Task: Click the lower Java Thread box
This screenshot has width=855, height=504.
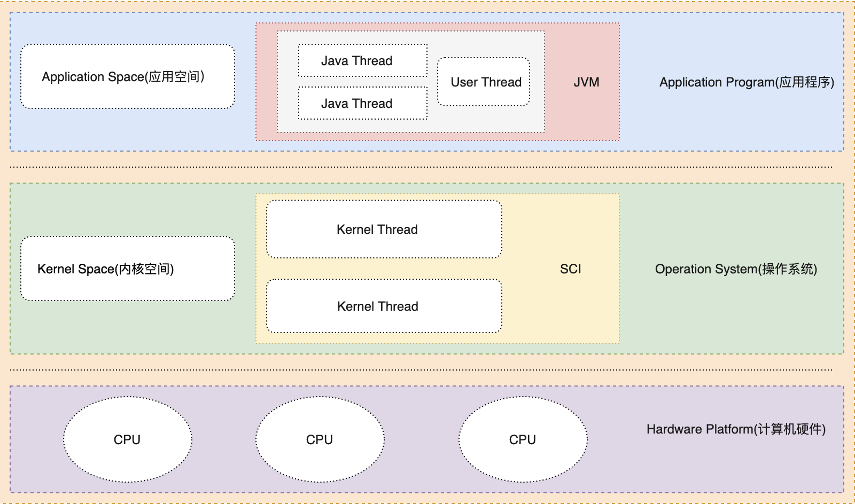Action: point(363,103)
